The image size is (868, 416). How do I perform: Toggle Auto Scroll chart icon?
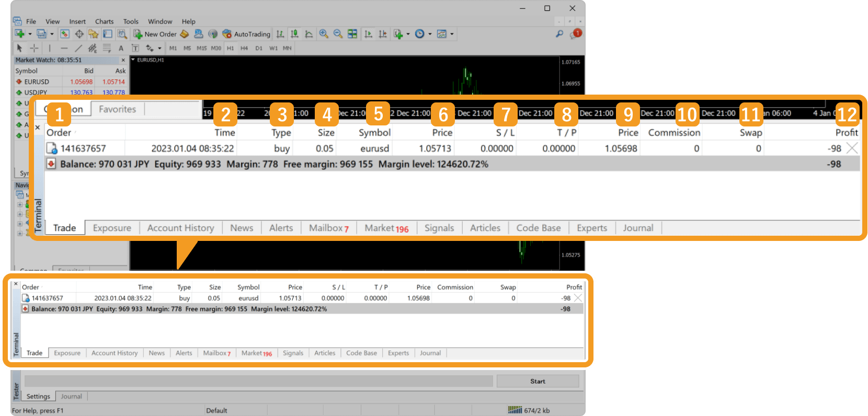pos(368,34)
